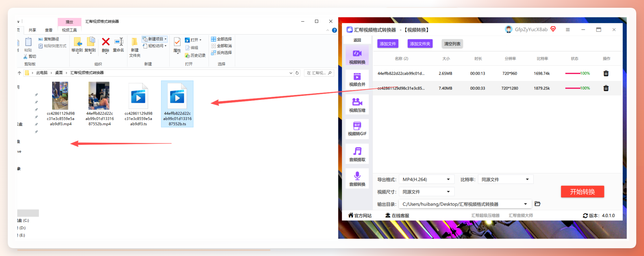Select the 44effb822d22c...87552b.mp4 thumbnail

coord(100,104)
